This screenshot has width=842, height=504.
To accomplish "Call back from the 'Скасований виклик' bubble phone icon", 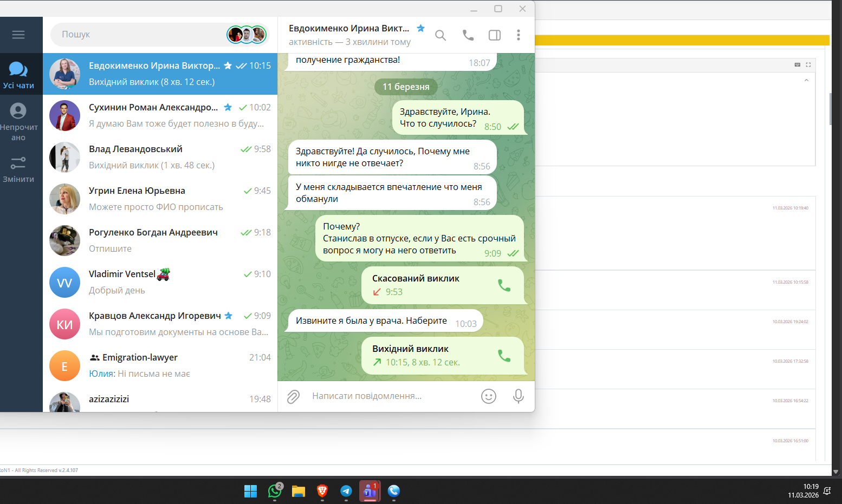I will 504,285.
